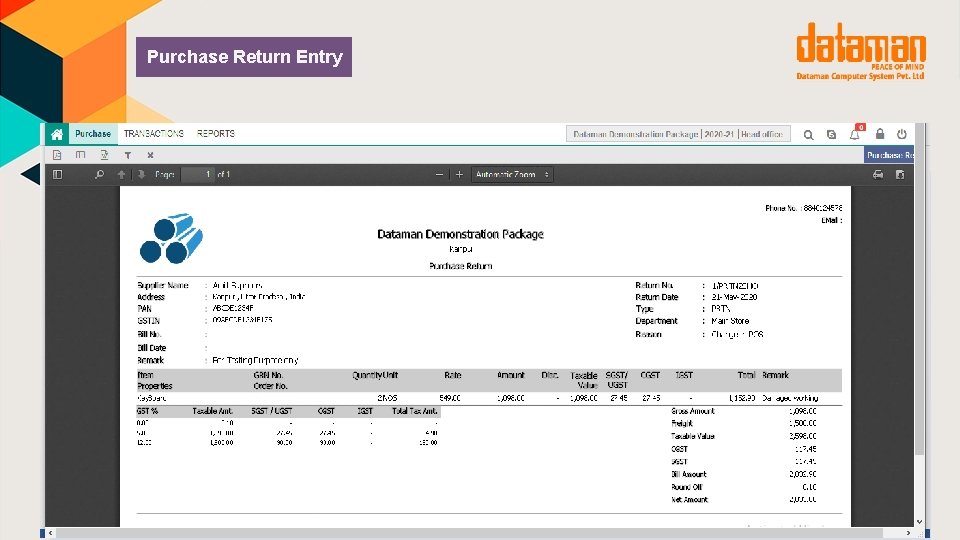Open the Automatic Zoom dropdown
The image size is (960, 540).
(511, 174)
